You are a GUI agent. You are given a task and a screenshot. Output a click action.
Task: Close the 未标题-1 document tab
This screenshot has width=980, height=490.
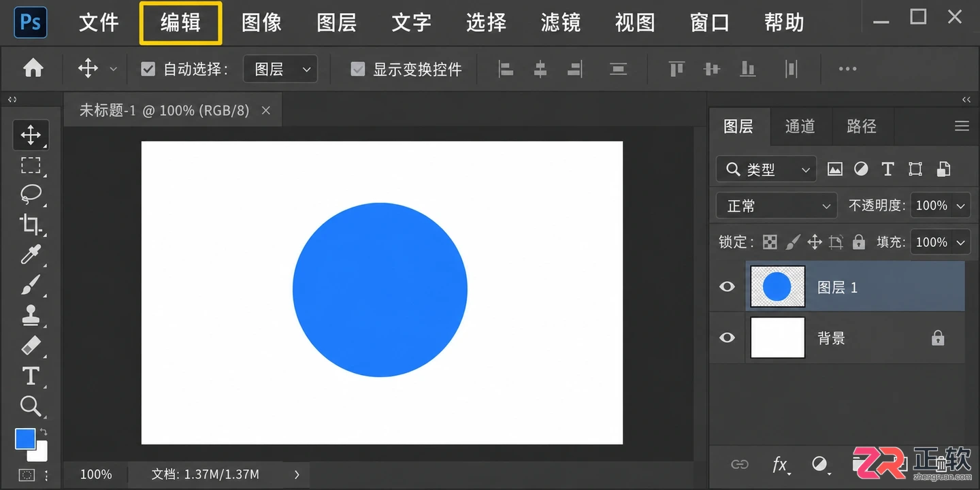(x=266, y=110)
